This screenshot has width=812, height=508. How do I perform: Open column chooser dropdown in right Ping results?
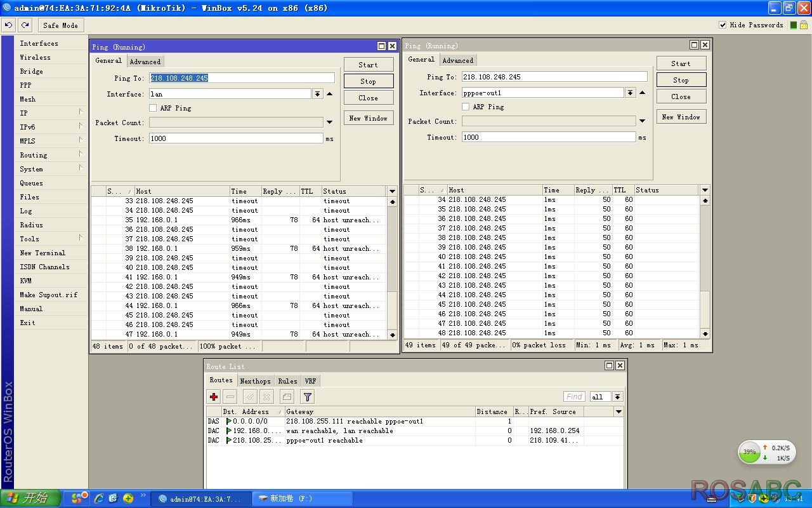[x=705, y=190]
